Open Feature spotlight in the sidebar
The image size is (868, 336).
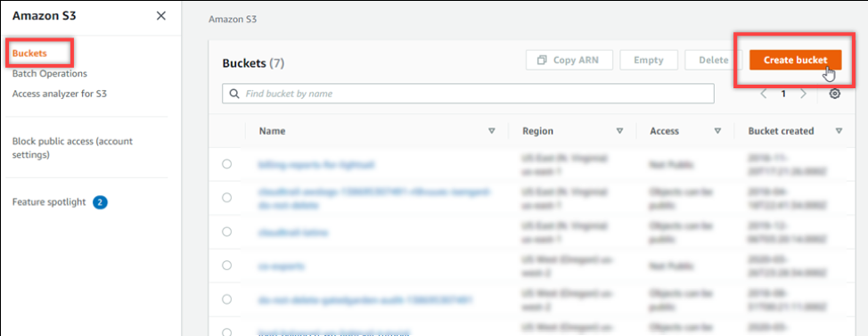coord(49,202)
